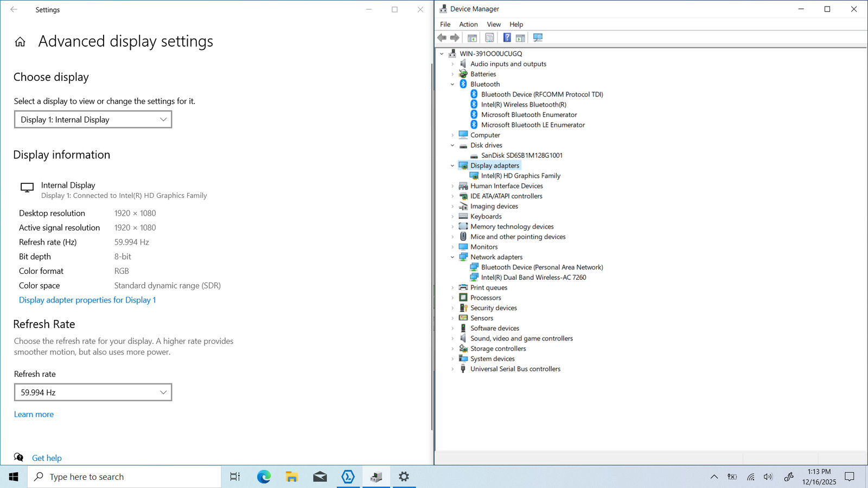Open the File menu in Device Manager
This screenshot has width=868, height=488.
click(445, 24)
